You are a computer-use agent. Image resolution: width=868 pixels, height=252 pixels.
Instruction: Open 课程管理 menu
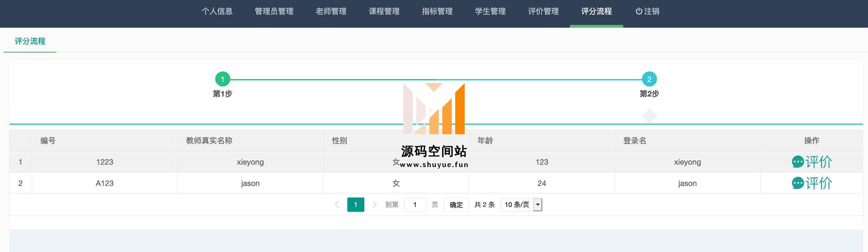click(384, 11)
